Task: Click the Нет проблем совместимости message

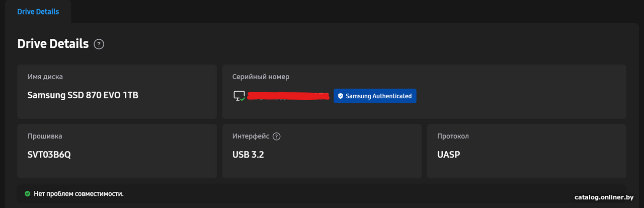Action: (x=78, y=193)
